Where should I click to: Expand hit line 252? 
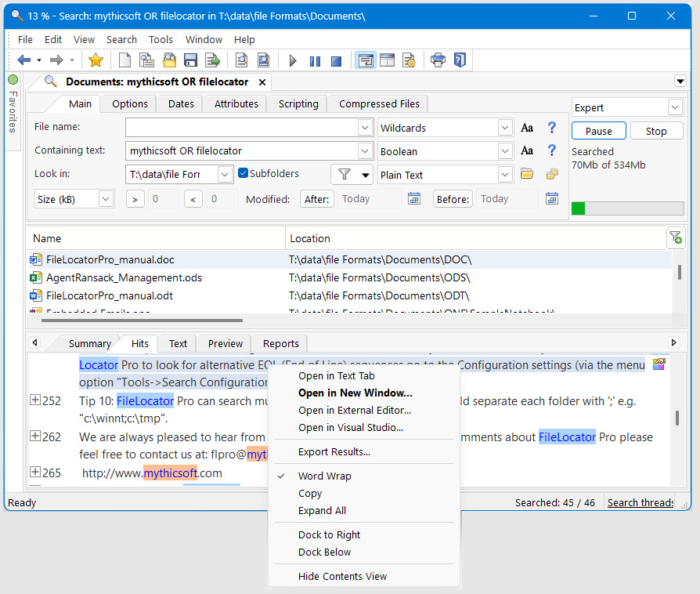34,400
